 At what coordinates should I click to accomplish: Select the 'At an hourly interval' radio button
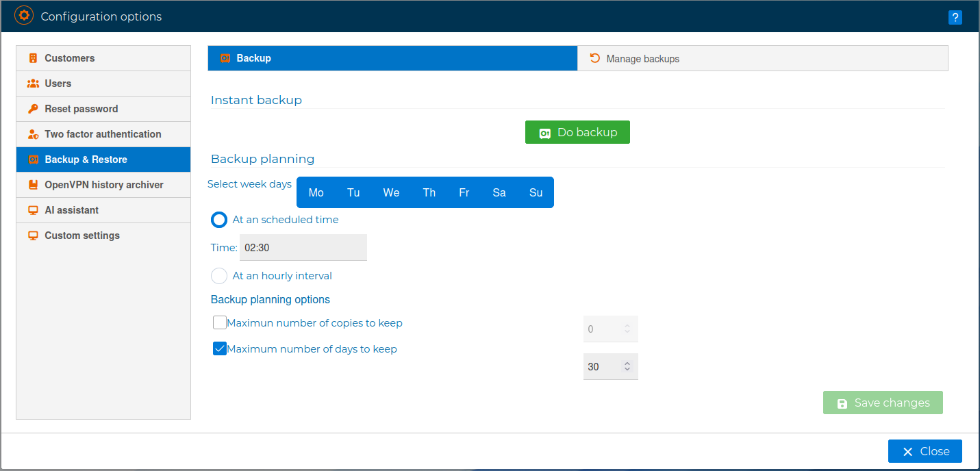pos(219,276)
